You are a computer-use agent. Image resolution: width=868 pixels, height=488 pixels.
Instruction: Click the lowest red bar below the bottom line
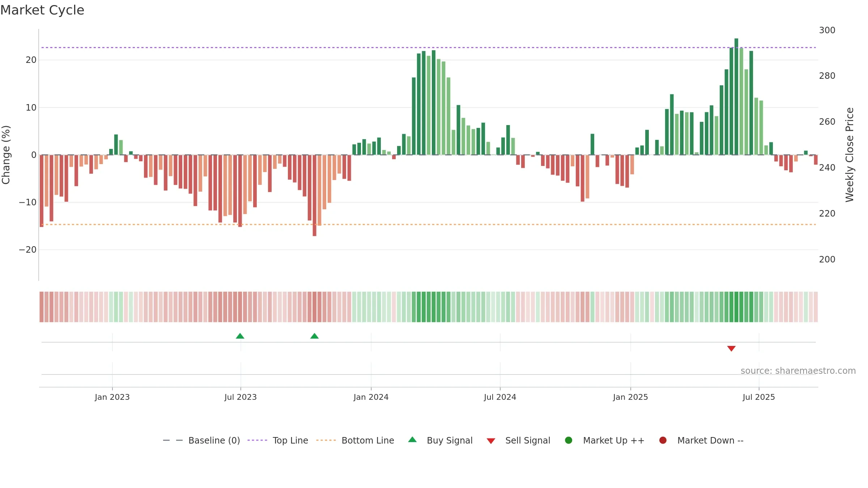click(x=315, y=196)
